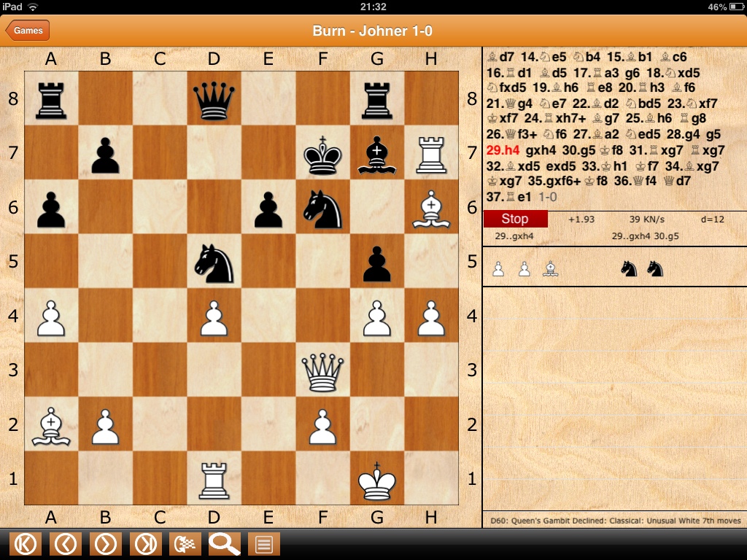The width and height of the screenshot is (747, 560).
Task: Jump to the last move of the game
Action: [x=145, y=544]
